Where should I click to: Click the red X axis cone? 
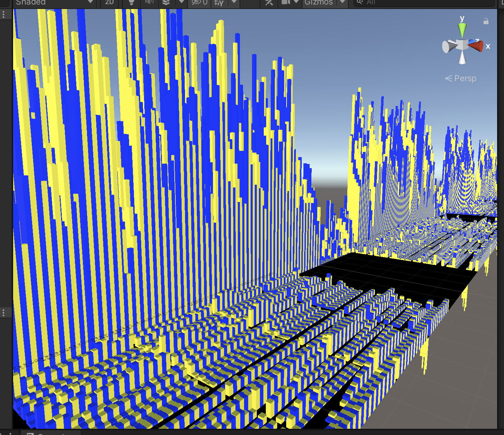[477, 46]
